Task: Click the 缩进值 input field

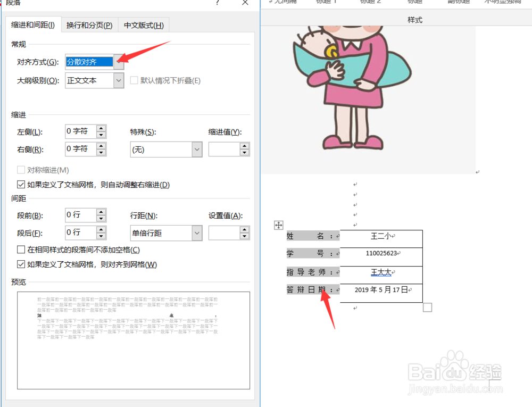Action: coord(225,149)
